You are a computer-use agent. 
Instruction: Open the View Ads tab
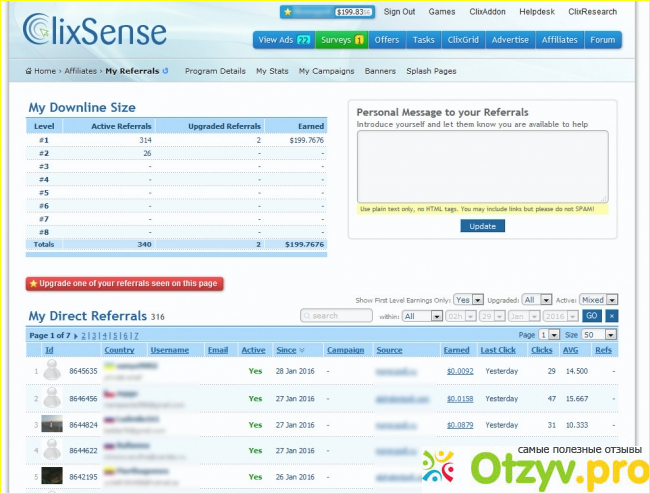285,40
